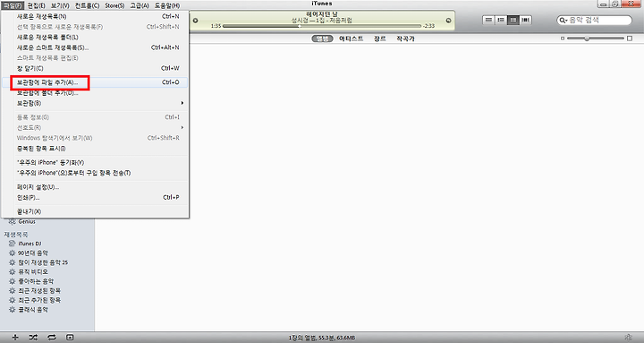Switch to the 앨범 tab
Screen dimensions: 644x343
322,39
